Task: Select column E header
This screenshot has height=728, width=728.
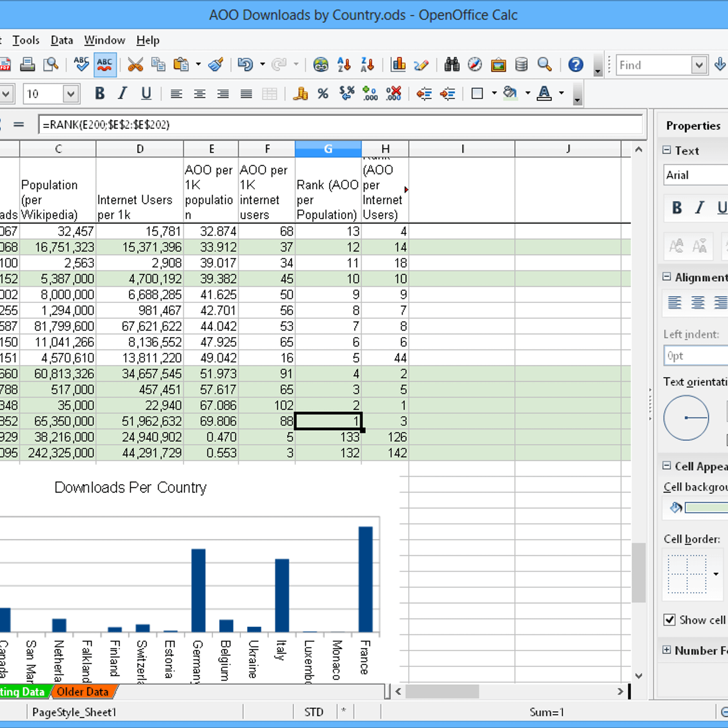Action: click(211, 149)
